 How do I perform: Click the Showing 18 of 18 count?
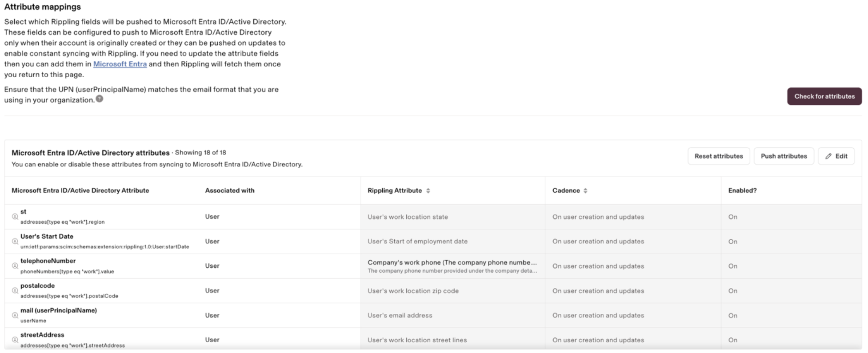pyautogui.click(x=200, y=153)
